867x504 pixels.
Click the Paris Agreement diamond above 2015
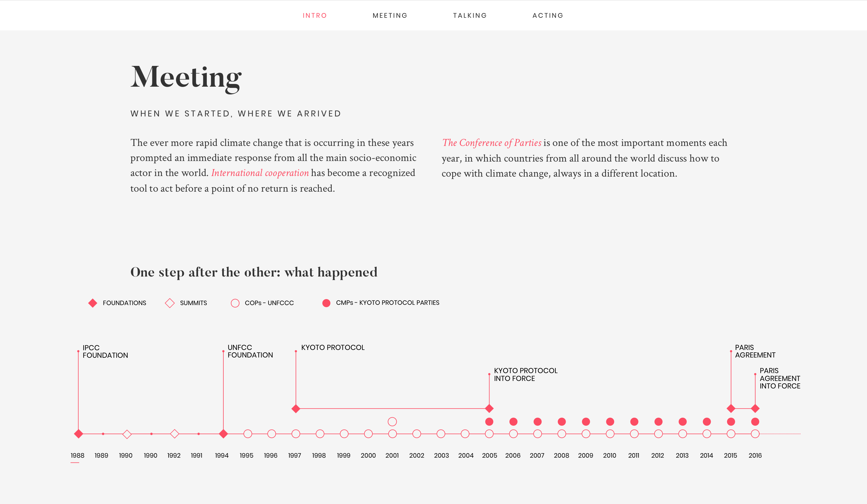tap(731, 409)
